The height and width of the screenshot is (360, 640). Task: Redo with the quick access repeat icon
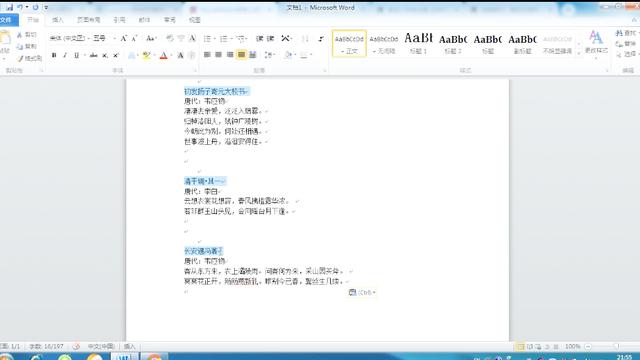[x=36, y=7]
